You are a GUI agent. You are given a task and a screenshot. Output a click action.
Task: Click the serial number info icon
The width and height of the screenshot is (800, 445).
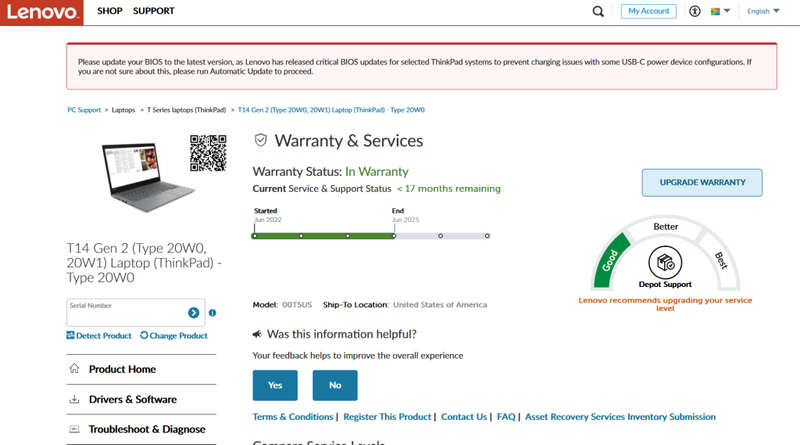pyautogui.click(x=212, y=313)
